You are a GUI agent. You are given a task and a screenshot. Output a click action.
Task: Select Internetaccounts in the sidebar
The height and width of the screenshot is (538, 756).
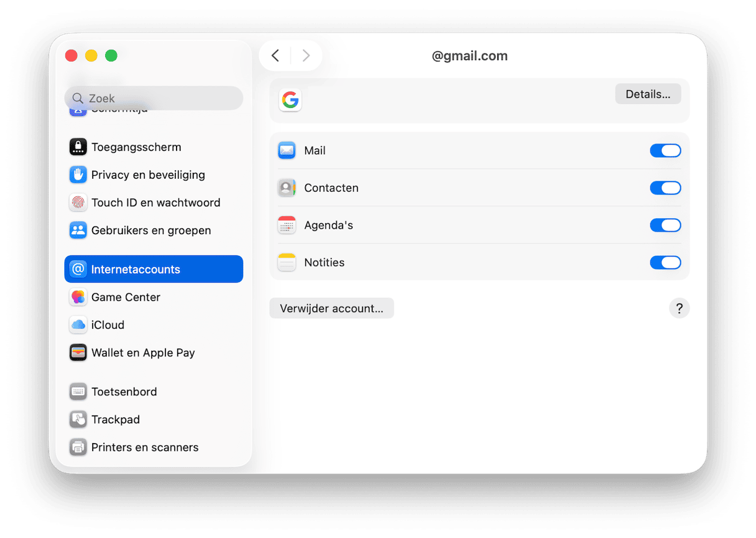click(154, 269)
